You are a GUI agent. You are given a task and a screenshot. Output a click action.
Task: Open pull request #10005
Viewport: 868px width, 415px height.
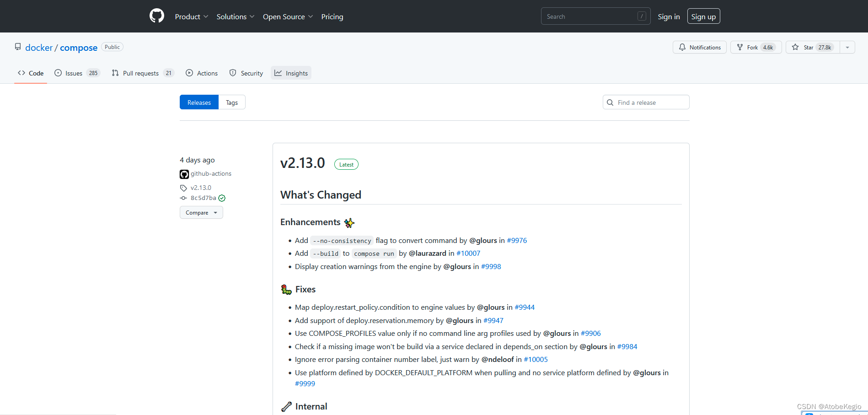pos(536,359)
